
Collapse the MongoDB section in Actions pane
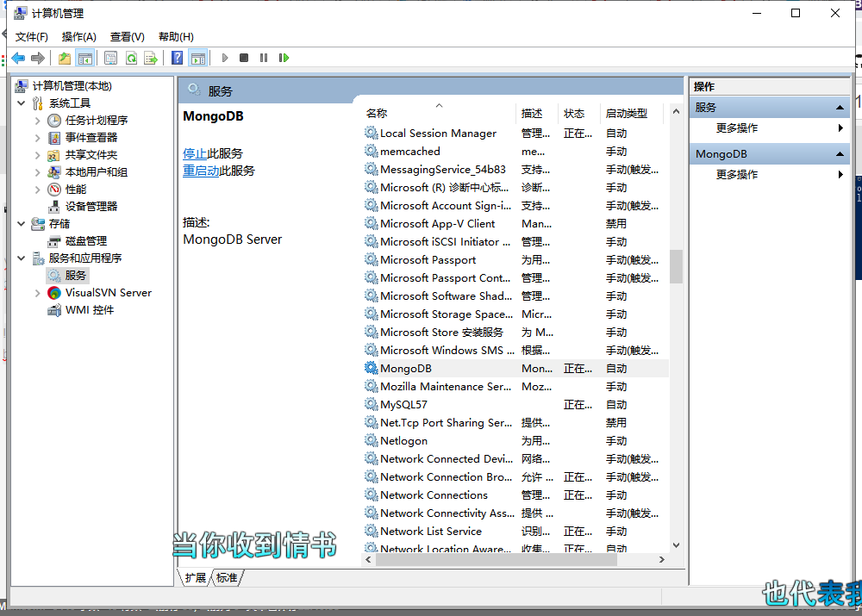click(840, 154)
